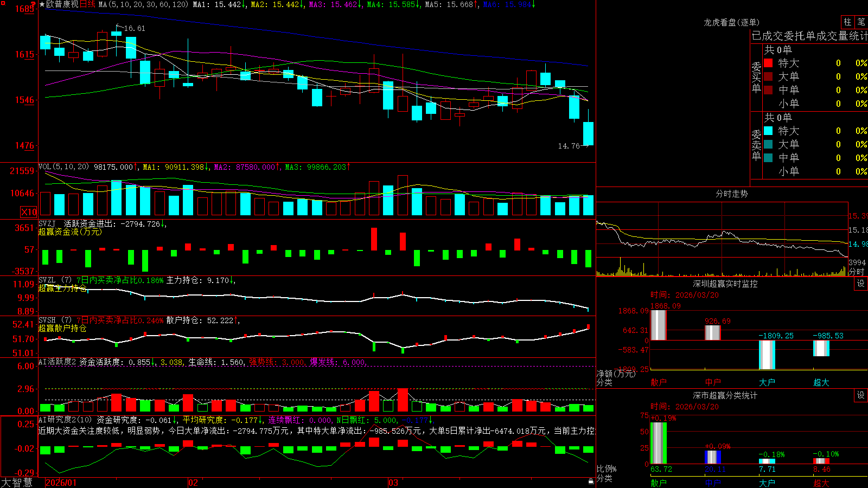Select the dark red 大单 buy-order swatch
The width and height of the screenshot is (868, 488).
coord(768,76)
